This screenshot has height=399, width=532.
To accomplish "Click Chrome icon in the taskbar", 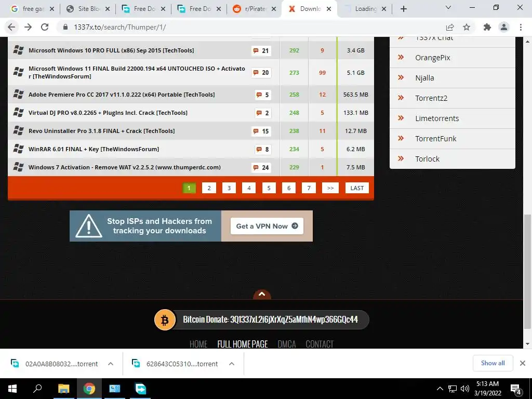I will coord(89,389).
